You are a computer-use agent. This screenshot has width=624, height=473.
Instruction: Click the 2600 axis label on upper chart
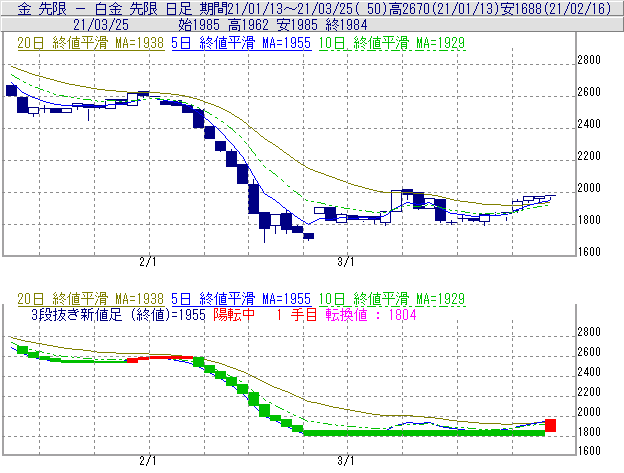589,92
